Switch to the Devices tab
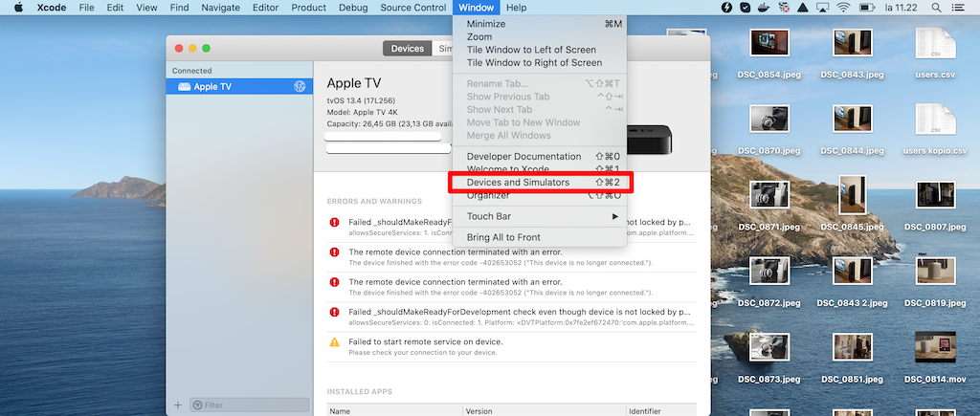Viewport: 980px width, 416px height. click(408, 49)
